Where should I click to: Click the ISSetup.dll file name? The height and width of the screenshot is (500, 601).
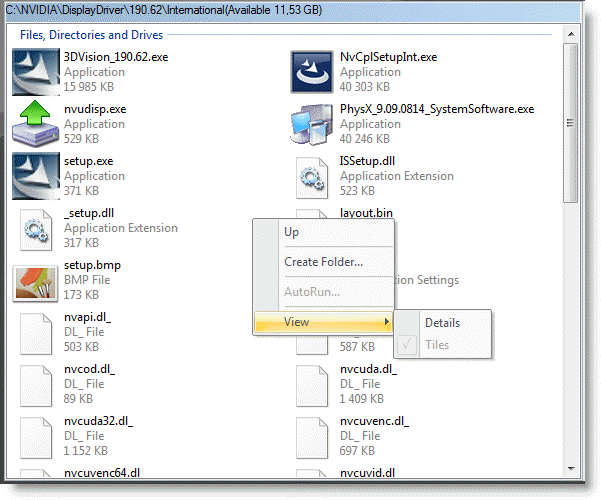[367, 161]
